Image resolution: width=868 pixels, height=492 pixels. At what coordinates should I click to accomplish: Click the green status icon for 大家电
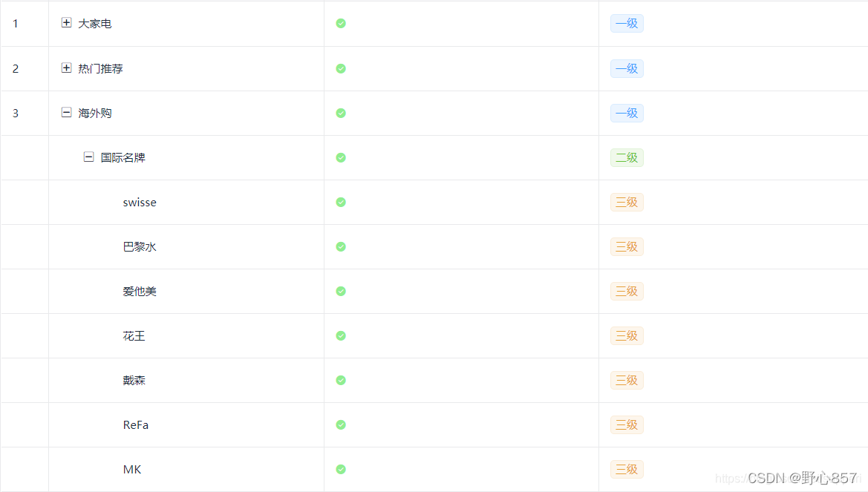[x=340, y=23]
